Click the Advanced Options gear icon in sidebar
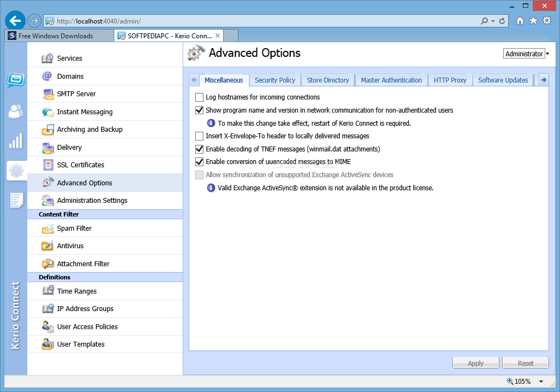 pos(48,183)
